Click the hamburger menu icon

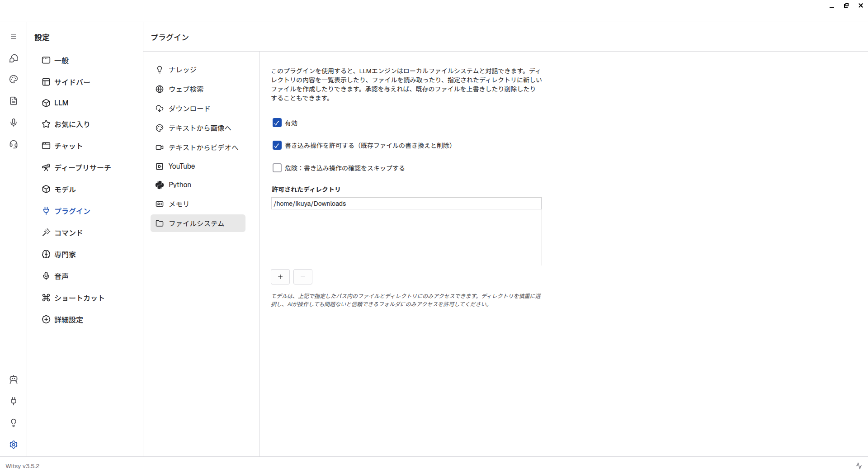[14, 37]
